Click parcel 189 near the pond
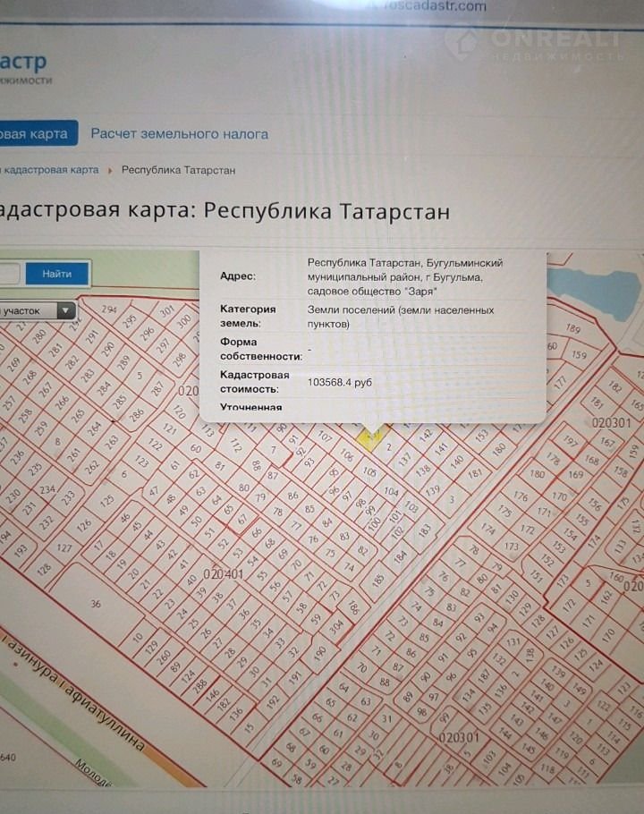The image size is (644, 814). click(573, 329)
